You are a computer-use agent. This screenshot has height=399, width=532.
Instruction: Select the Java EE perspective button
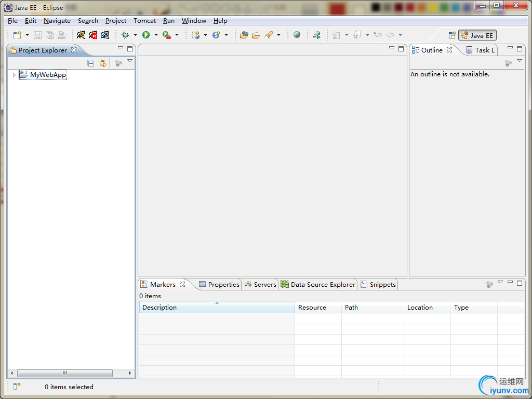(477, 35)
